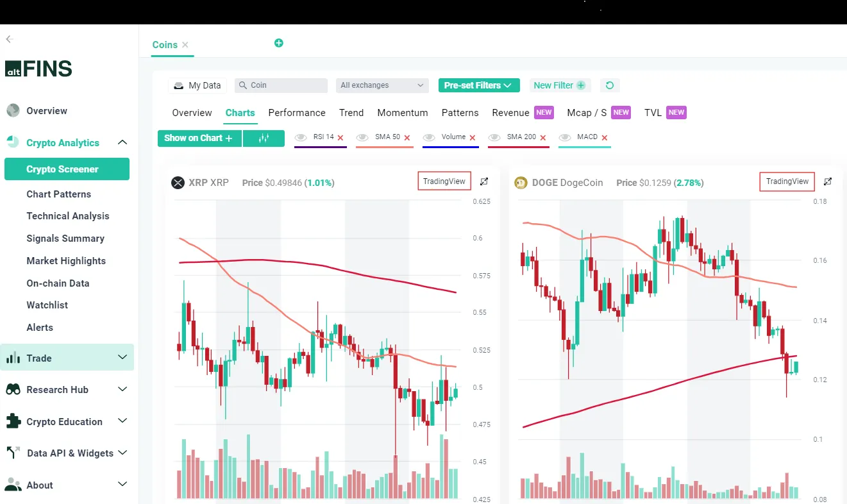The image size is (847, 504).
Task: Click the refresh filters icon
Action: pos(609,85)
